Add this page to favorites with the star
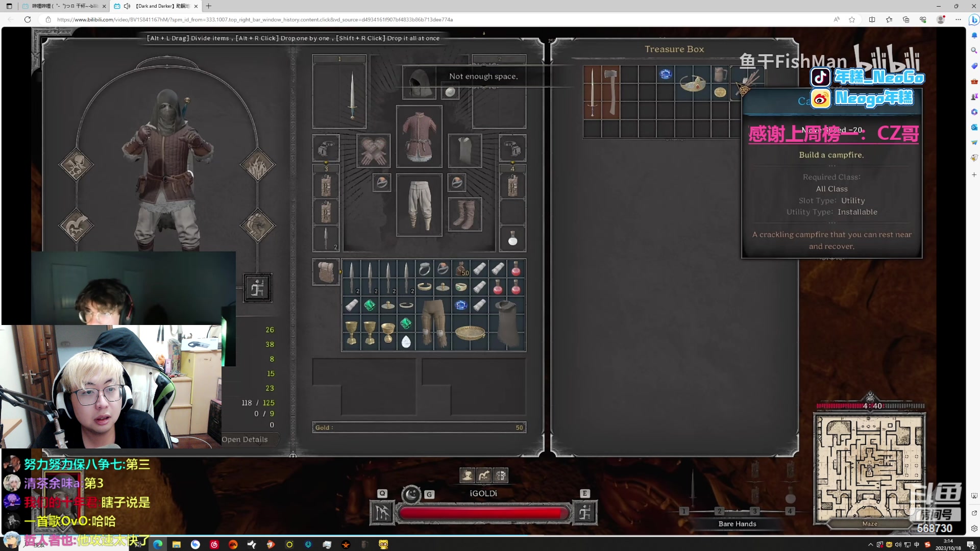The width and height of the screenshot is (980, 551). [x=852, y=19]
